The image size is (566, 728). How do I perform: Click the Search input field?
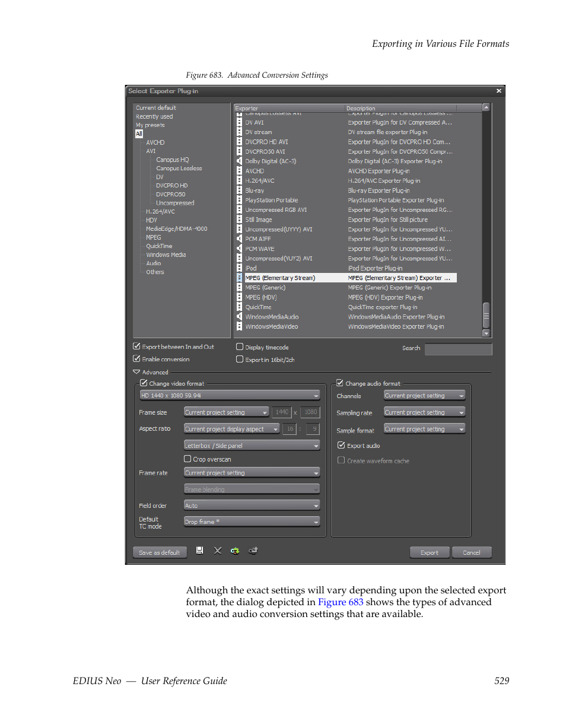coord(458,349)
